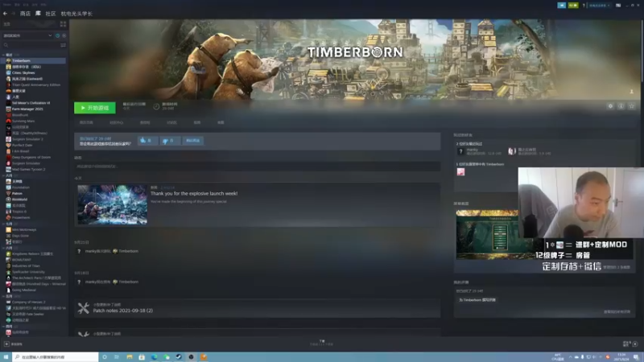This screenshot has height=362, width=644.
Task: Focus the Windows taskbar search box
Action: coord(56,357)
